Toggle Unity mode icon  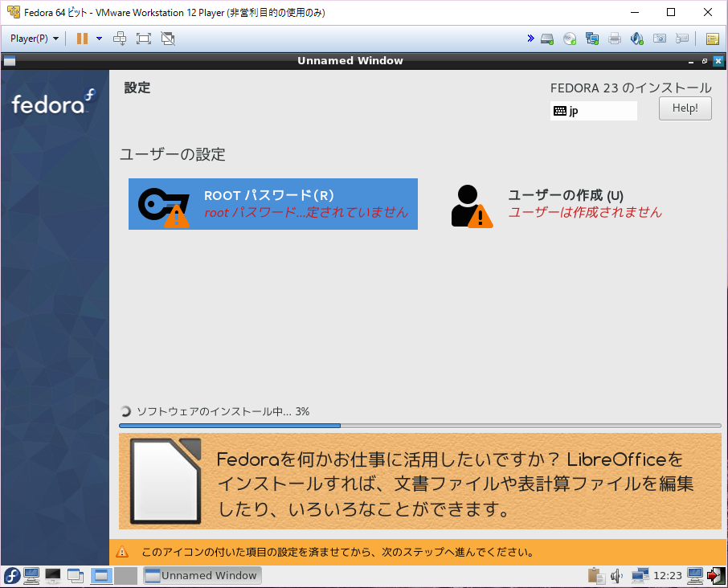168,39
